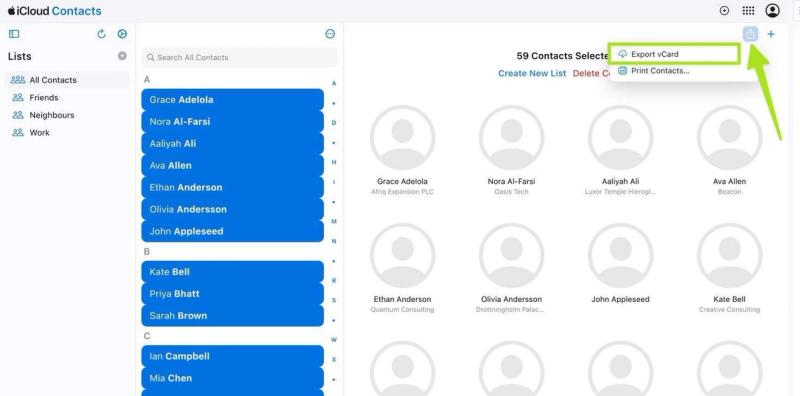Jump to letter W in index
The image size is (800, 396).
(x=334, y=340)
